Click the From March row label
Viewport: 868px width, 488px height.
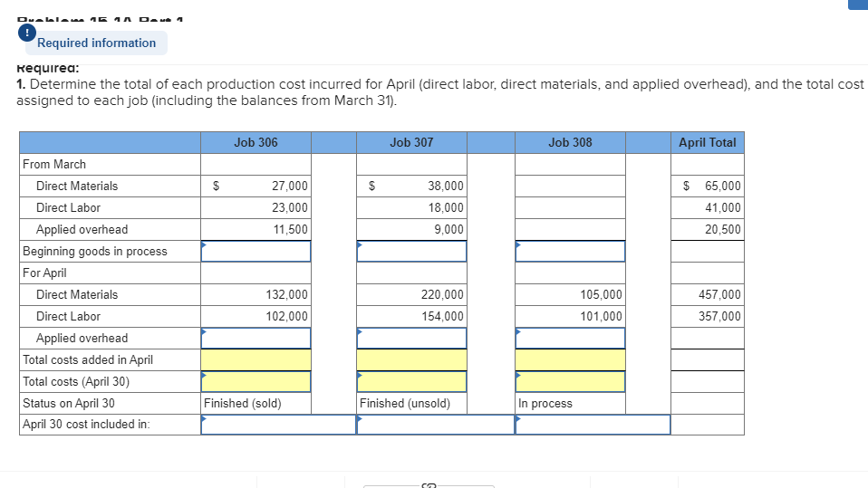(54, 165)
